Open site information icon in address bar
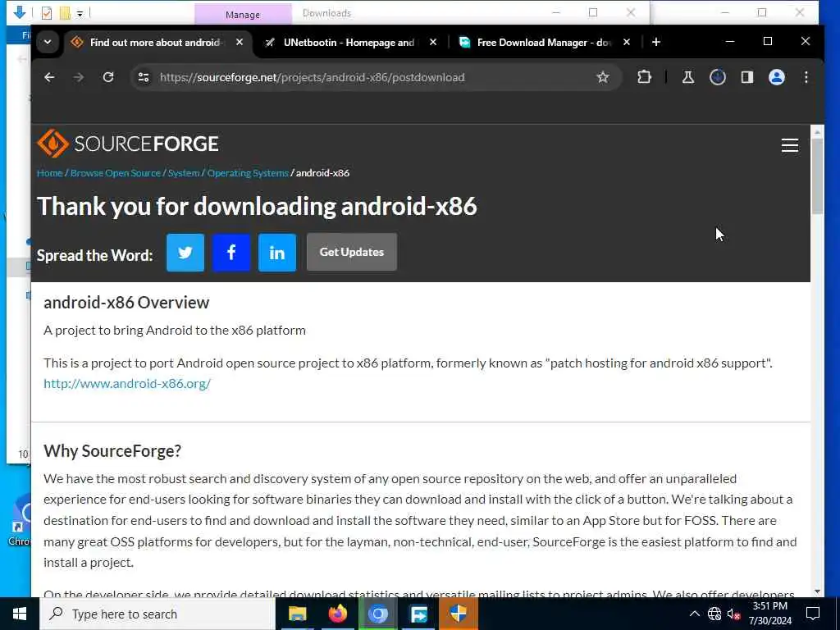 [144, 78]
